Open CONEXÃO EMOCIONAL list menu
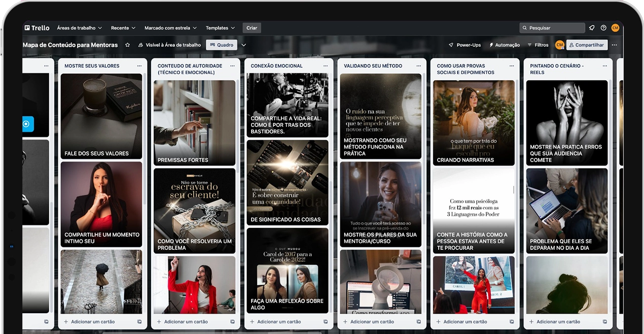The height and width of the screenshot is (334, 644). pyautogui.click(x=326, y=66)
